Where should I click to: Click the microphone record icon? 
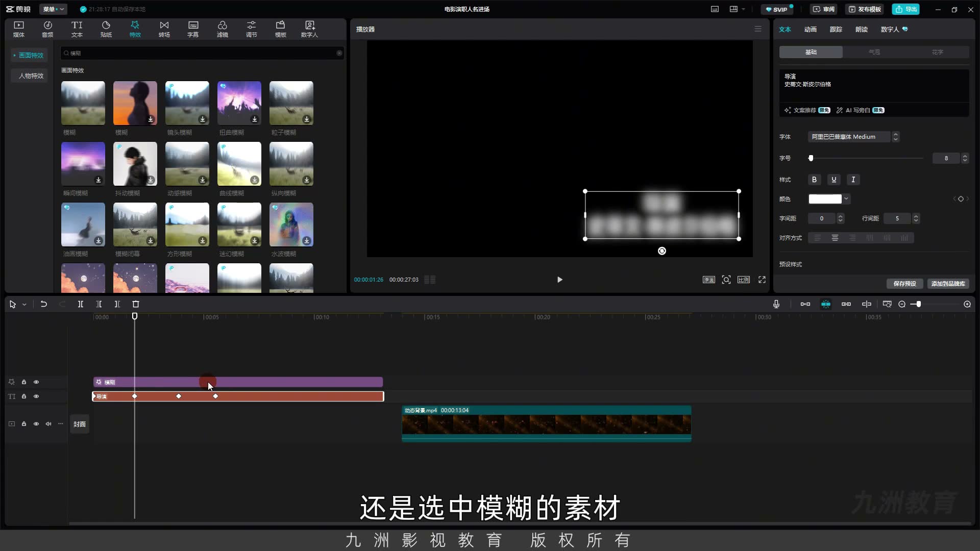tap(776, 304)
